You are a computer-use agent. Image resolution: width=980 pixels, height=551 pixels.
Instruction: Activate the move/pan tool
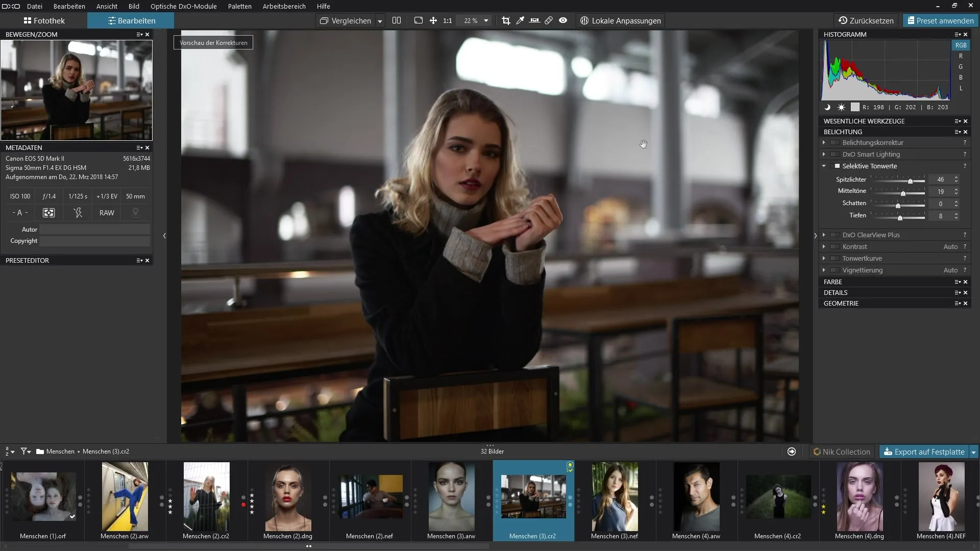(433, 20)
